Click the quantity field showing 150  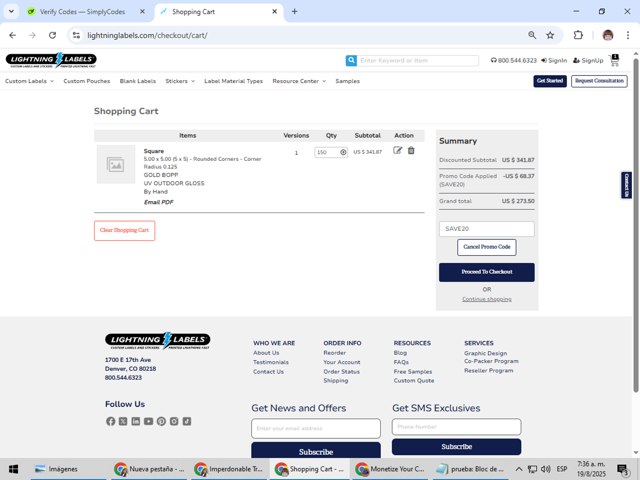pos(327,152)
